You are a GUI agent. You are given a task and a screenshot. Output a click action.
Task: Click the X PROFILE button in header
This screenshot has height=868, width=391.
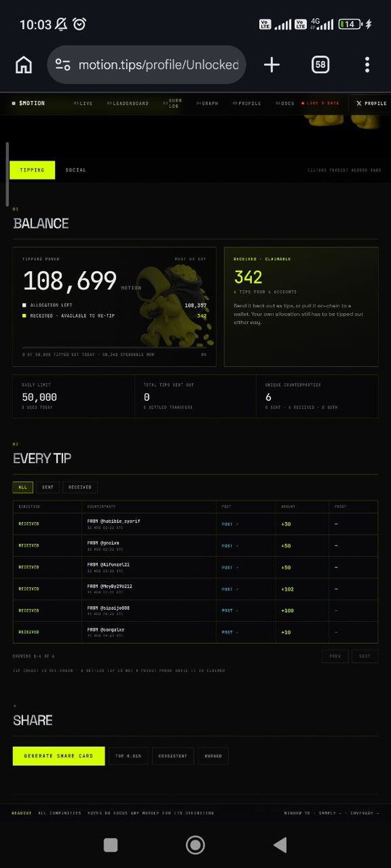[x=370, y=103]
